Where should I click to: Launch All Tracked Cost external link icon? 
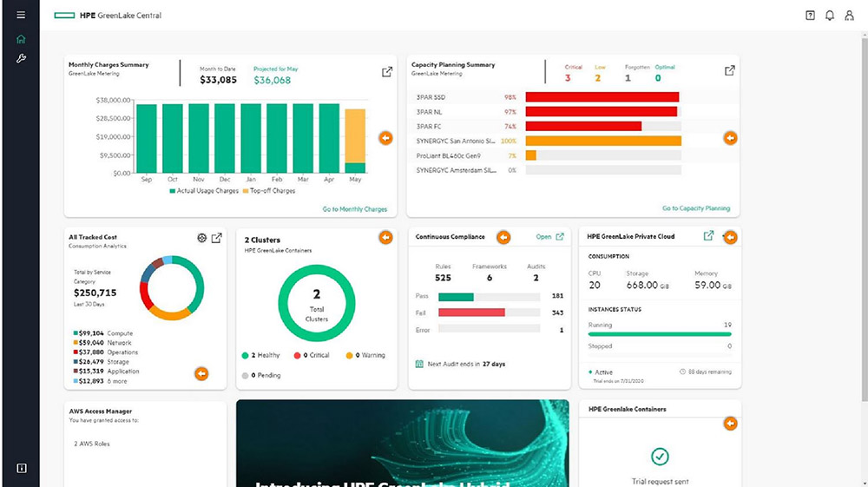tap(216, 237)
